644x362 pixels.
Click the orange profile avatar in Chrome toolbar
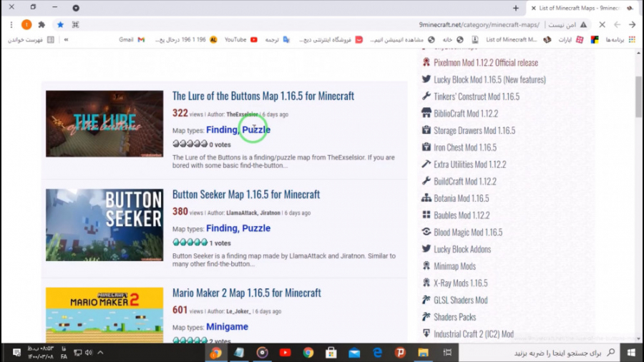[26, 24]
